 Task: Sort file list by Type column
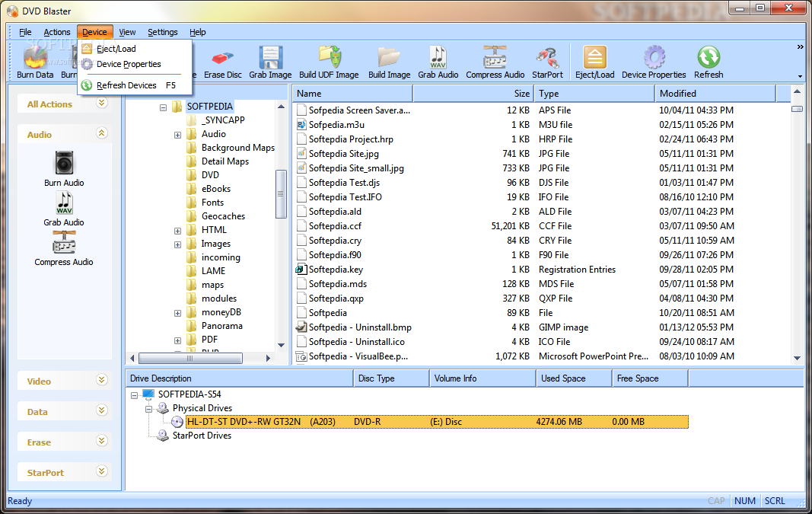(594, 94)
